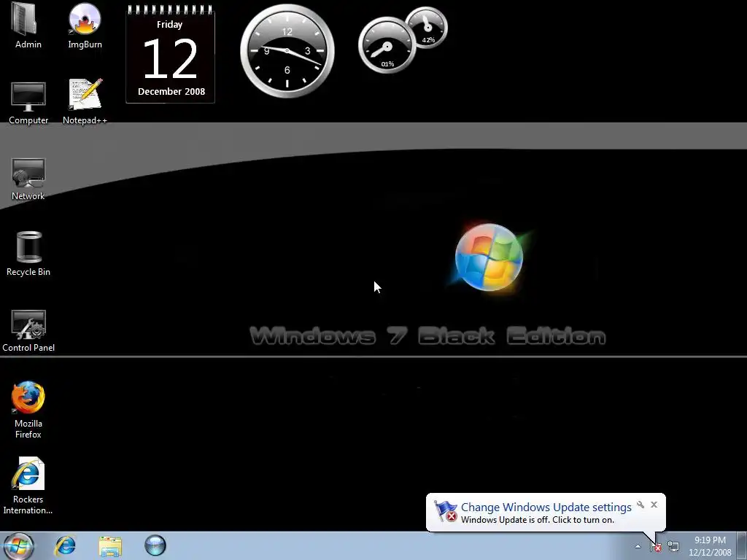This screenshot has width=747, height=560.
Task: Click the blue orb taskbar icon
Action: coord(155,545)
